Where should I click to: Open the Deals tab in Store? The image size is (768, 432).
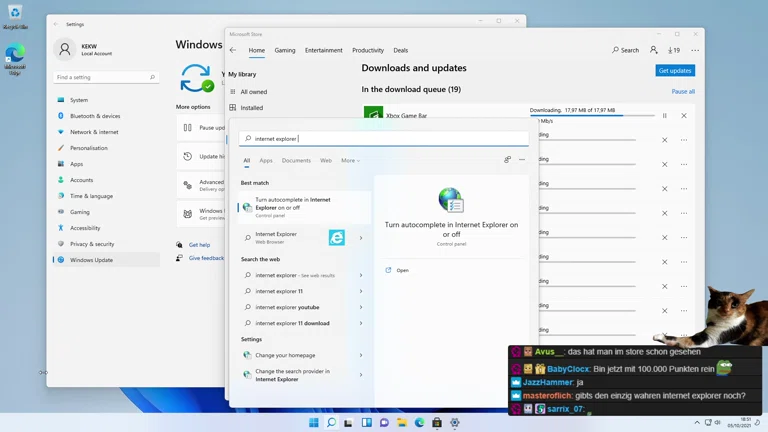tap(401, 50)
